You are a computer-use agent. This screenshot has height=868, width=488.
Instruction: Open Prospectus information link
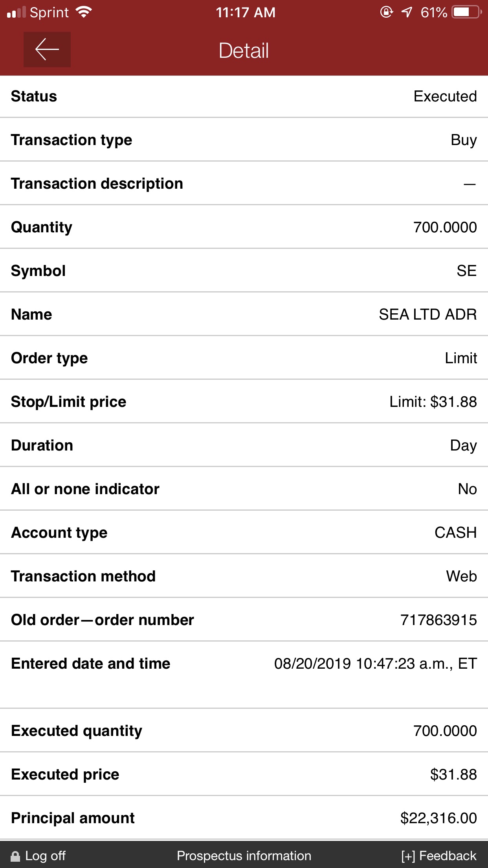(244, 856)
